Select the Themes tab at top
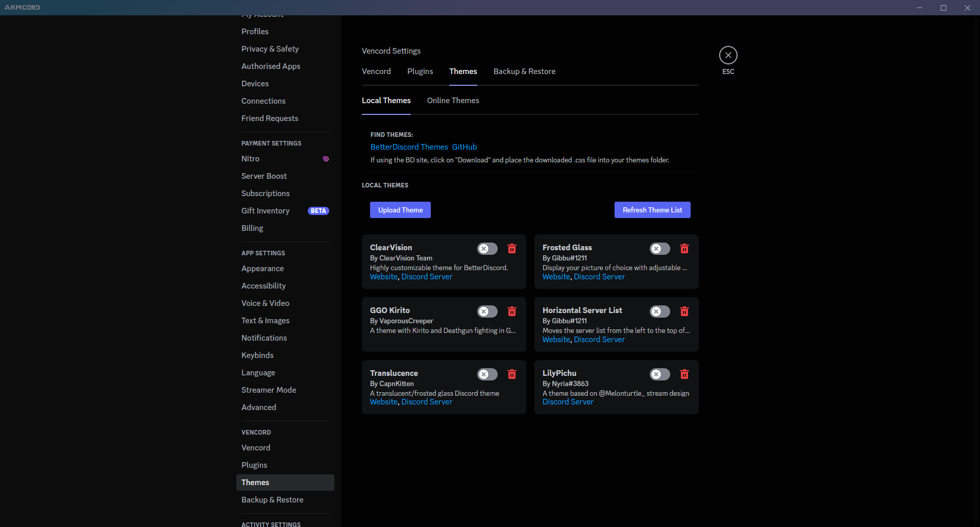Screen dimensions: 980x527 463,71
